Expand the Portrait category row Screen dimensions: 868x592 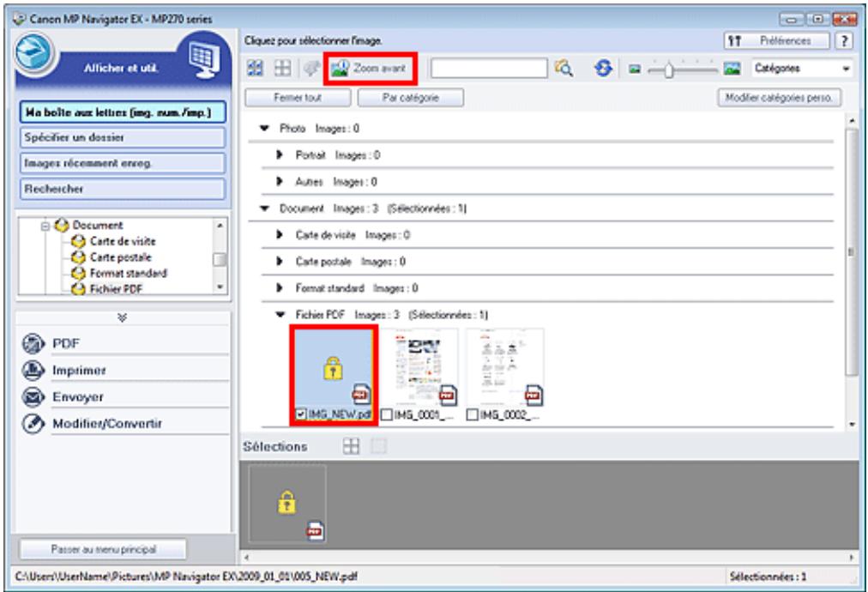(x=280, y=154)
